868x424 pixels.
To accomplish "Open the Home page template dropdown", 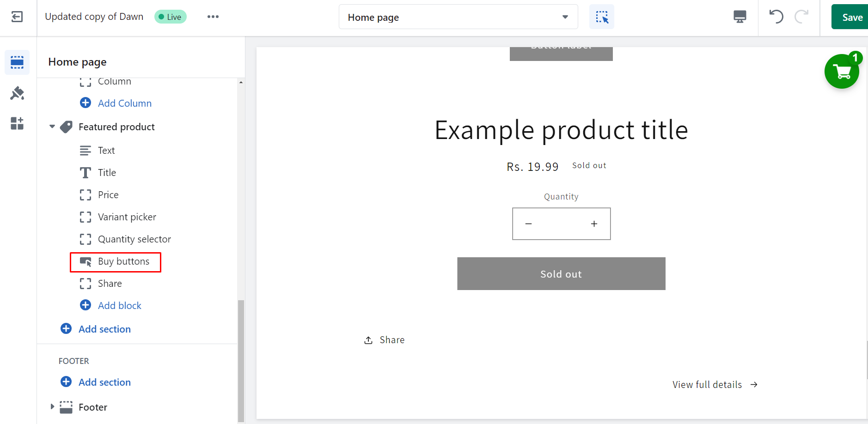I will (458, 17).
